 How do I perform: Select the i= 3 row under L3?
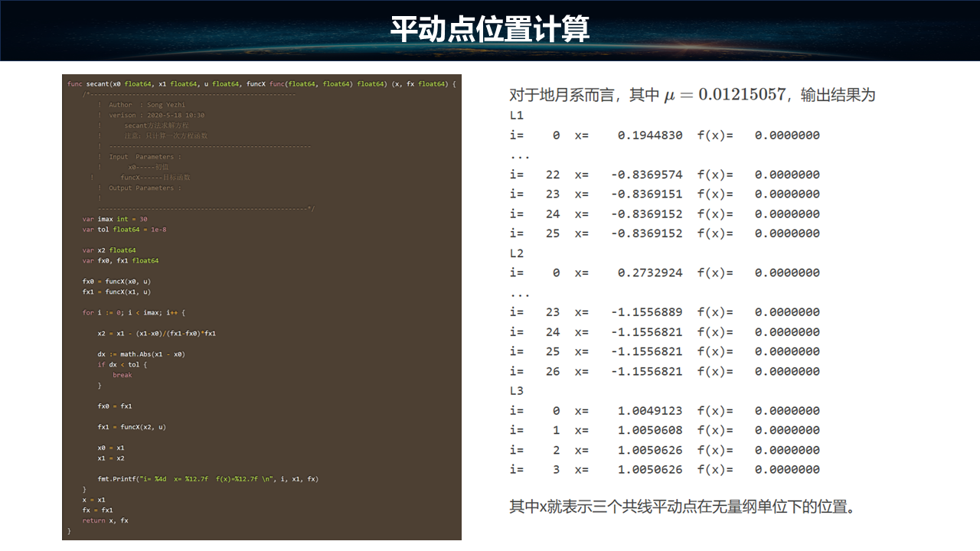click(664, 470)
